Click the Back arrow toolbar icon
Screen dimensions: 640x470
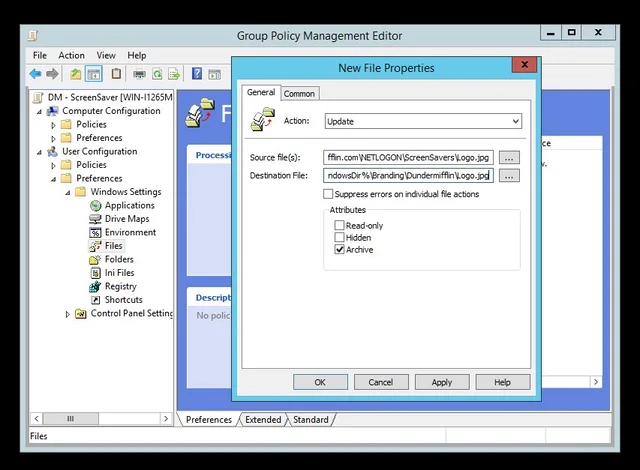(36, 74)
